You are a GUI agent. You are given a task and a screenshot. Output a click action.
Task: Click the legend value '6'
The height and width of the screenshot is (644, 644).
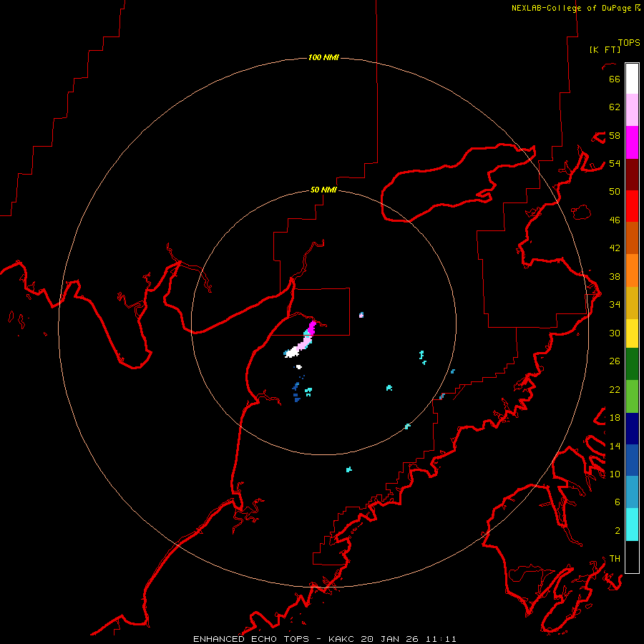pos(618,502)
